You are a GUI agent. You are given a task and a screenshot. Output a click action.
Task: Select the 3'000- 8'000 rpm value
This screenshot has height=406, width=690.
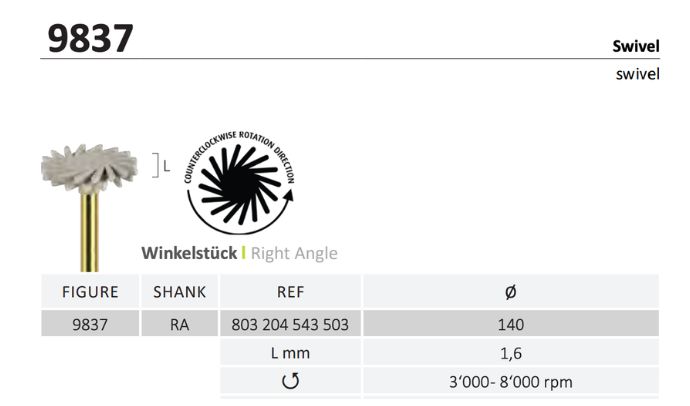click(x=510, y=381)
